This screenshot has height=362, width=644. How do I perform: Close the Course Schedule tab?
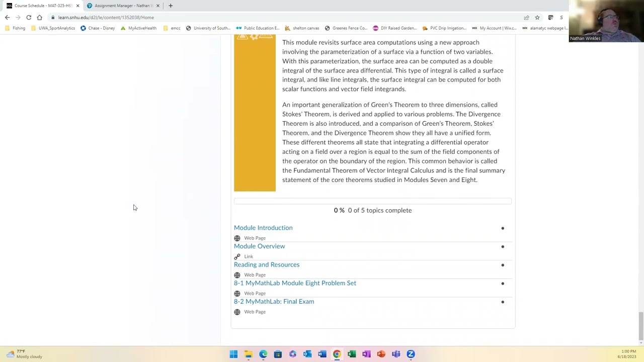(77, 6)
